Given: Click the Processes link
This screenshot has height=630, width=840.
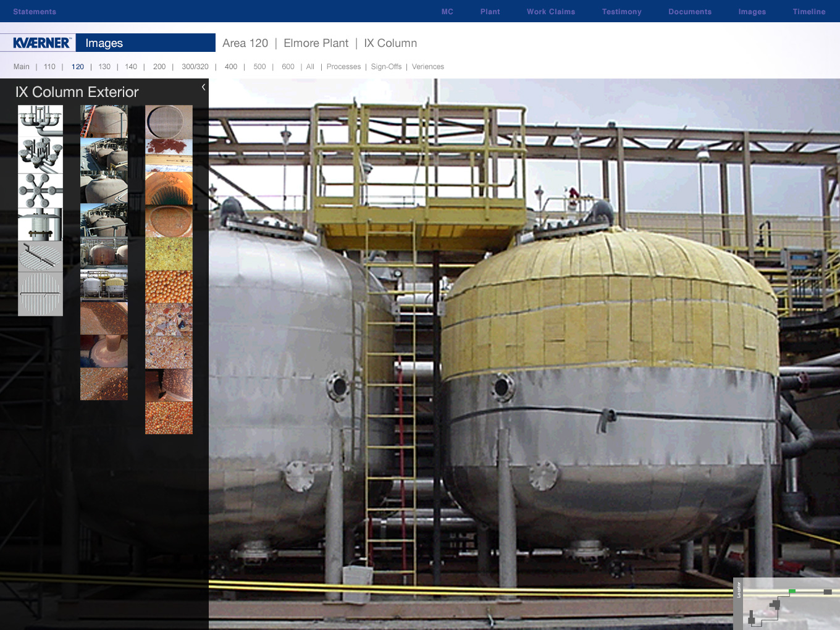Looking at the screenshot, I should pos(343,67).
